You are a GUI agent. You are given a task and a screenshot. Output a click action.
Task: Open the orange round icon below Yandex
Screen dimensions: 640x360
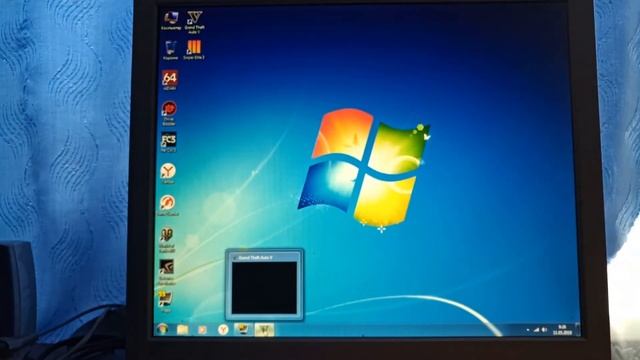(167, 205)
